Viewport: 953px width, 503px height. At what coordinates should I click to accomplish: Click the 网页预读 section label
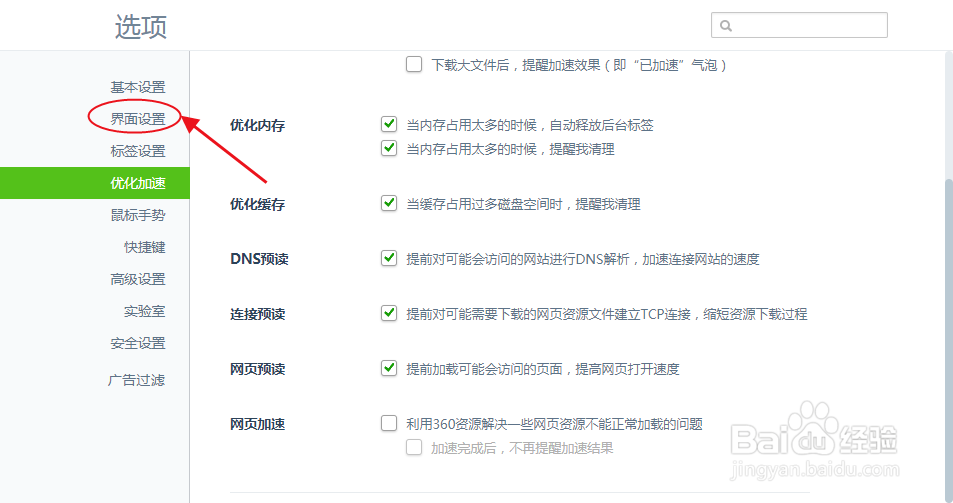pyautogui.click(x=257, y=369)
